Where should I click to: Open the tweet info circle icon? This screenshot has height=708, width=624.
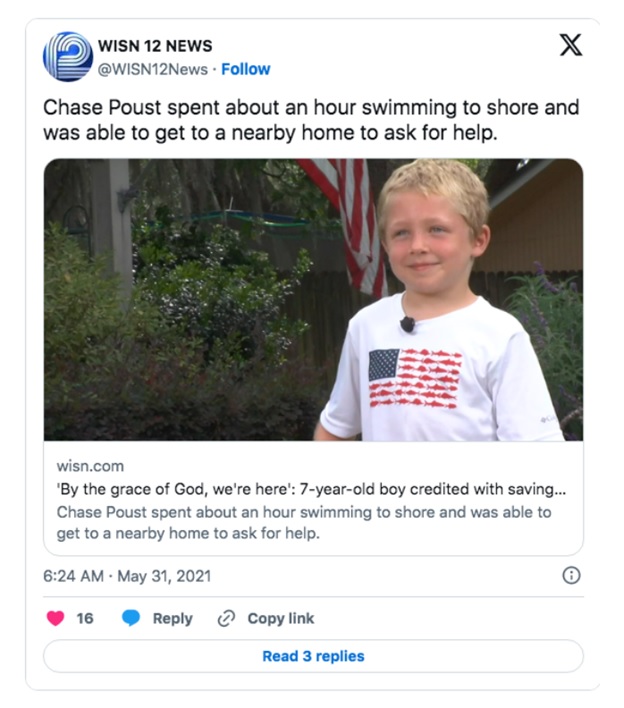click(x=571, y=575)
